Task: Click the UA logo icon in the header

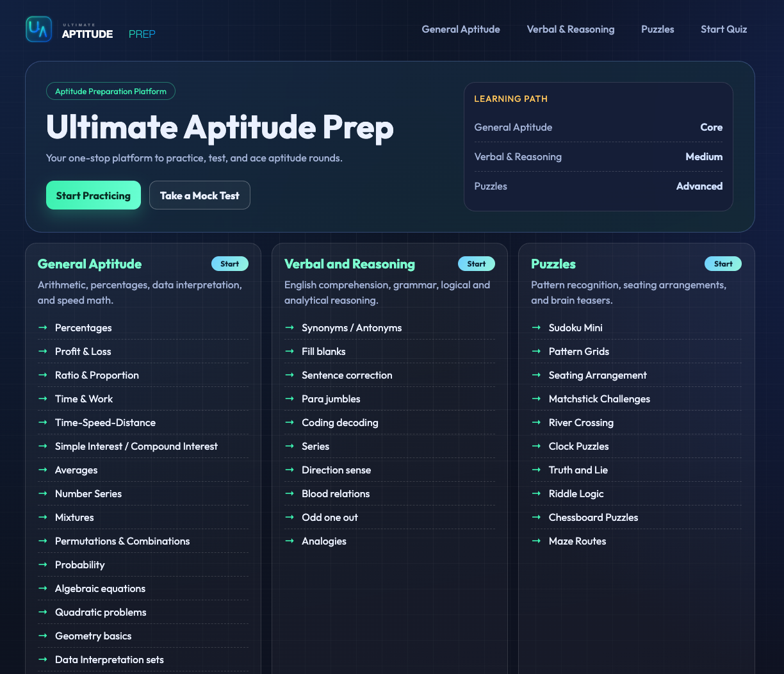Action: pos(38,29)
